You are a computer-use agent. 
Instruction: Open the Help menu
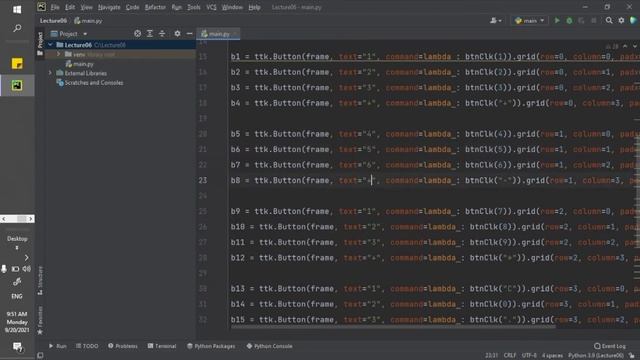tap(254, 7)
